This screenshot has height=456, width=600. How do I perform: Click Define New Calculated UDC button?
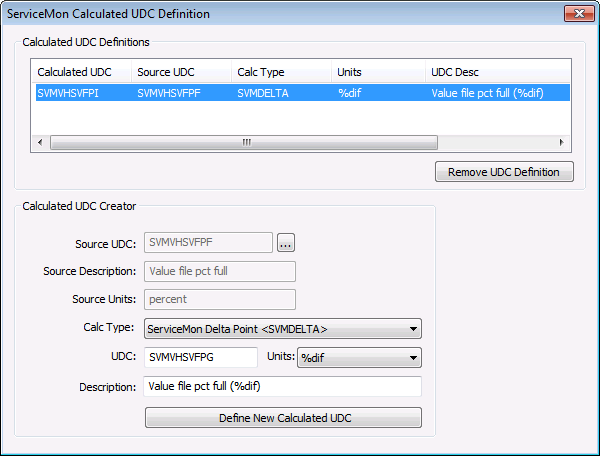tap(283, 417)
